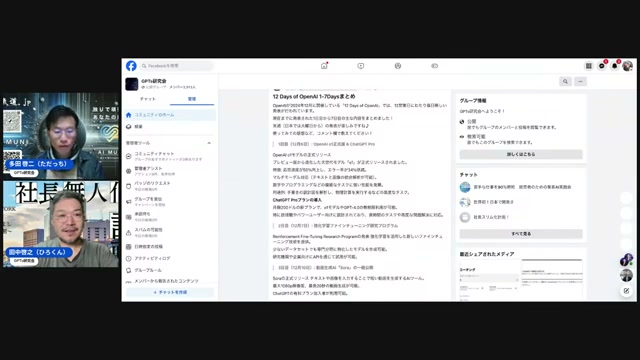
Task: Click the post title 12 Days of OpenAI 1-7Daysまとめ
Action: pos(314,97)
